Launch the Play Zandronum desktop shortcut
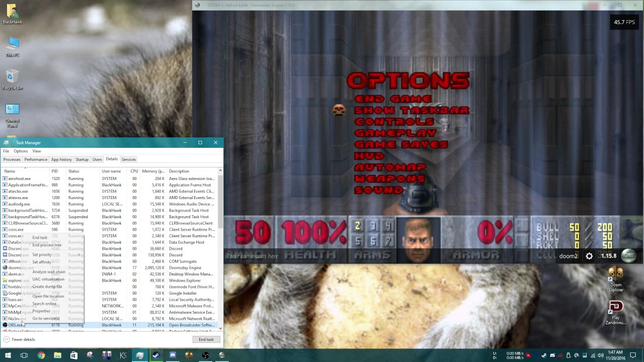644x362 pixels. (x=616, y=313)
